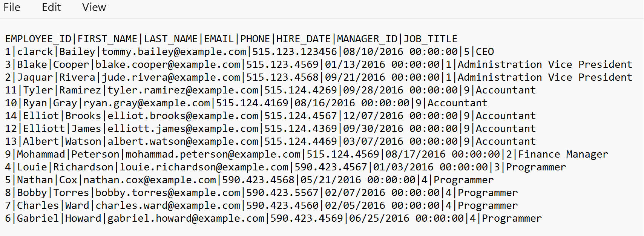
Task: Open the File menu
Action: tap(12, 7)
